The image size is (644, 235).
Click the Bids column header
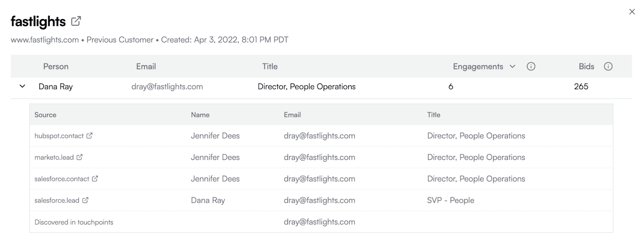[586, 67]
